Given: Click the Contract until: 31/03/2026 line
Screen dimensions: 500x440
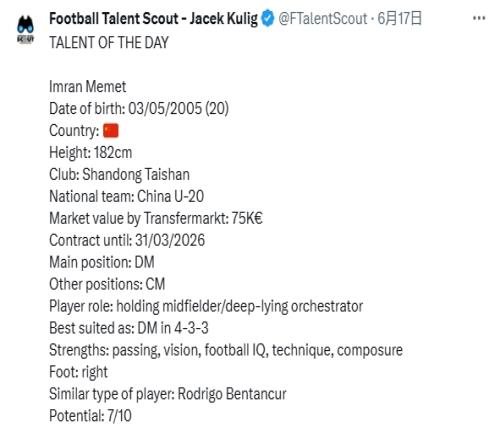Looking at the screenshot, I should pos(127,240).
